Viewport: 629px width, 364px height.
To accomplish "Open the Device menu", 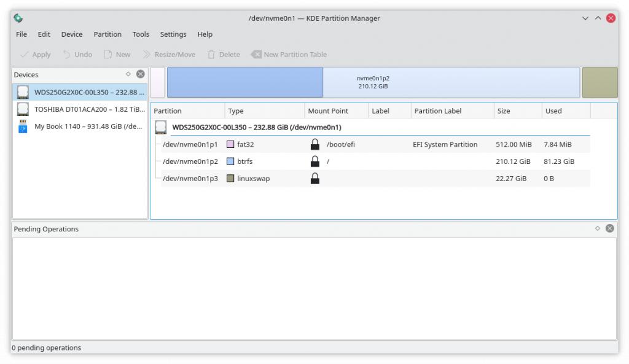I will click(x=72, y=34).
